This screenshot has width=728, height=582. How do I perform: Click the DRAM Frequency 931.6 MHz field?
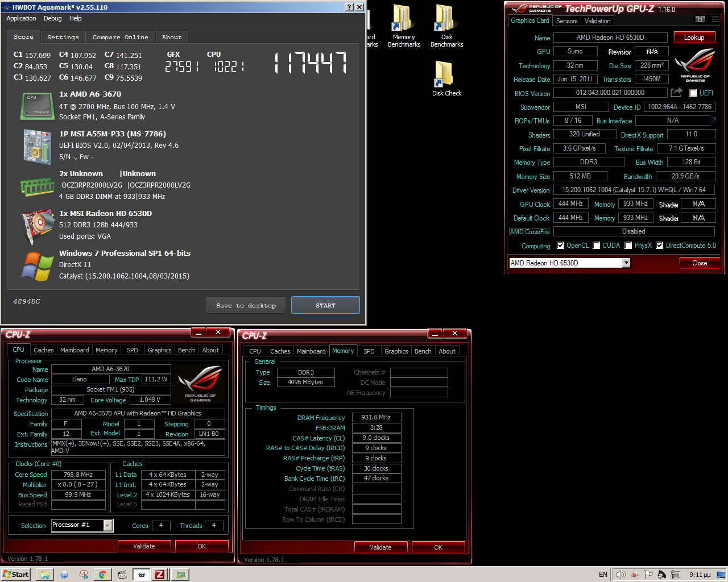[x=377, y=417]
